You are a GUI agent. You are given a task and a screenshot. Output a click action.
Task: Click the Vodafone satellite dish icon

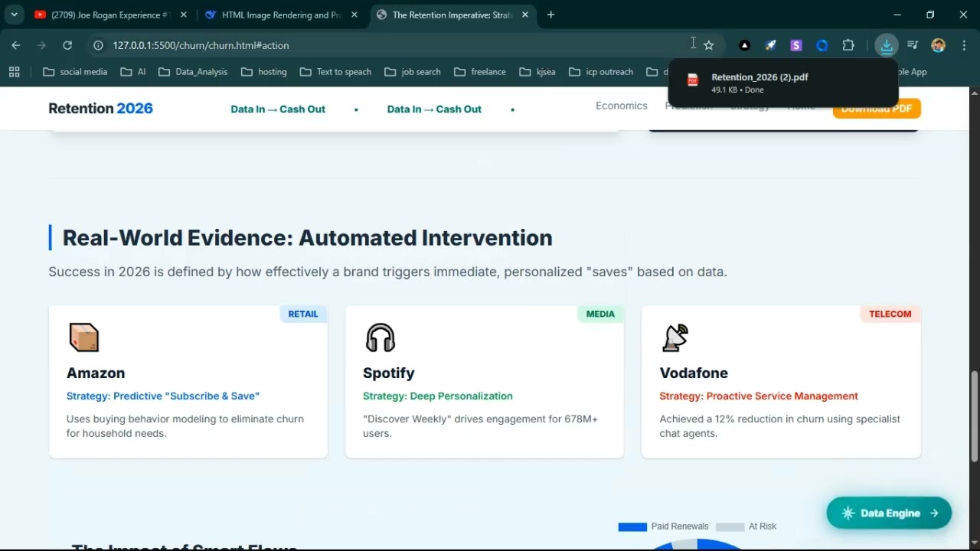click(x=675, y=337)
